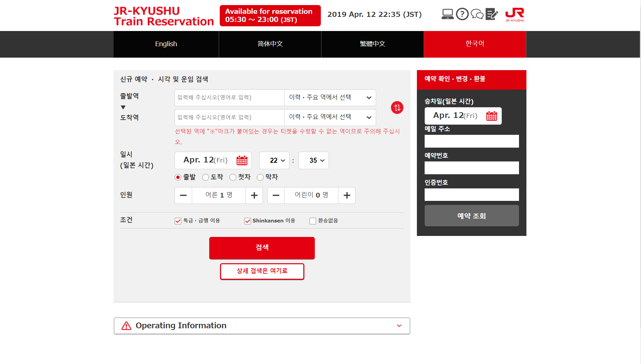
Task: Uncheck 특급・급행 이용 checkbox
Action: (x=178, y=221)
